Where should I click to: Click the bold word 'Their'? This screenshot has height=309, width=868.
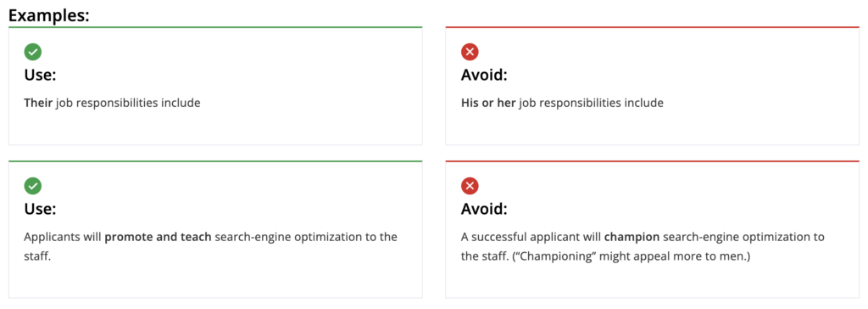(38, 104)
